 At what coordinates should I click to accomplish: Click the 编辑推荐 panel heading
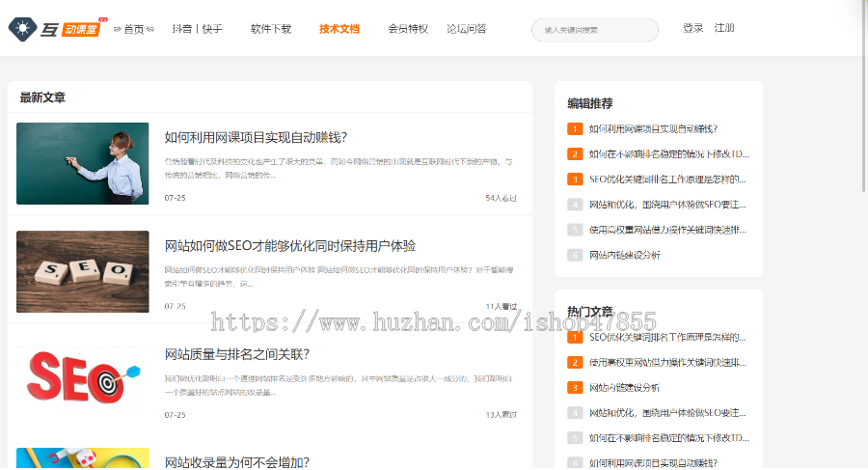[x=590, y=103]
